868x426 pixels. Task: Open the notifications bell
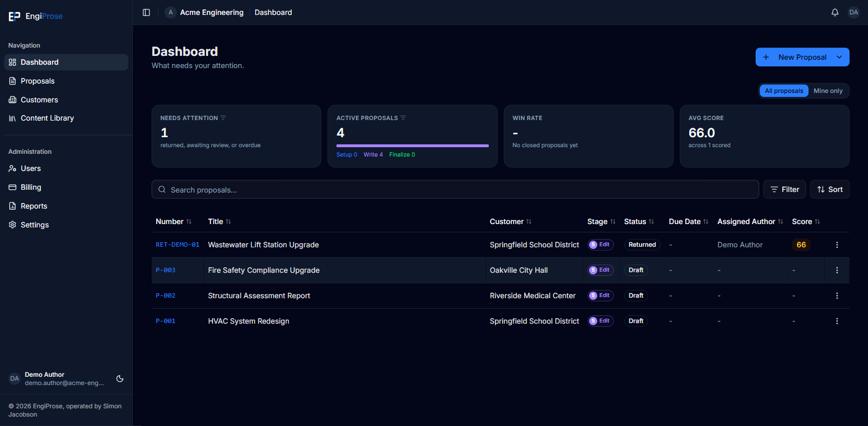835,12
